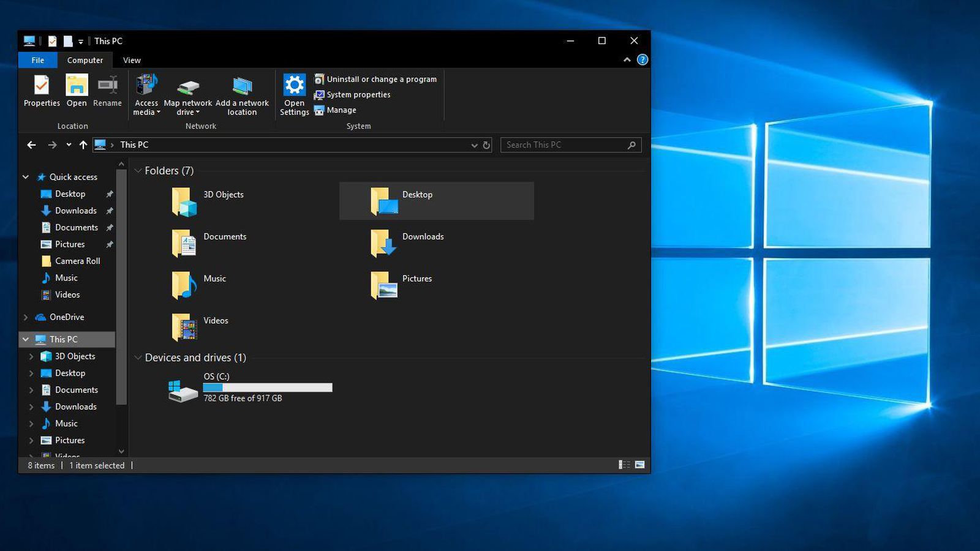This screenshot has width=980, height=551.
Task: Click the Help question mark button
Action: 642,59
